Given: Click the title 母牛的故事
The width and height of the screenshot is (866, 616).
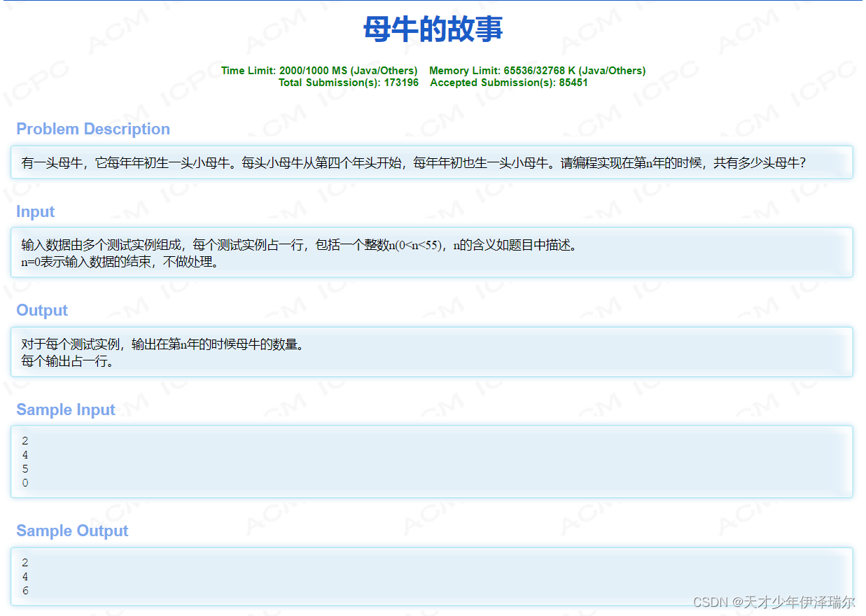Looking at the screenshot, I should click(x=433, y=29).
